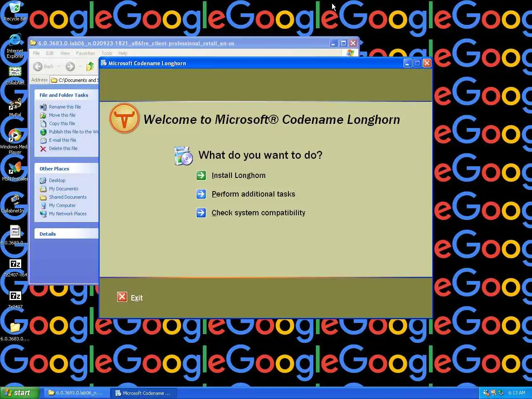Viewport: 532px width, 399px height.
Task: Open Internet Explorer desktop icon
Action: click(15, 46)
